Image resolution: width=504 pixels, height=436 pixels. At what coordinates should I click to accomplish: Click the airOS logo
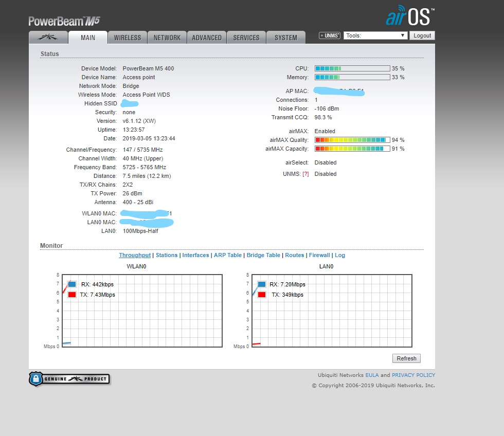pyautogui.click(x=410, y=15)
